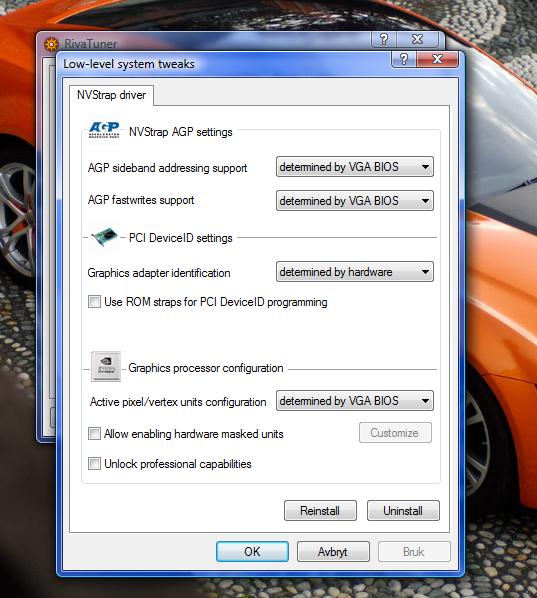Close the Low-level system tweaks dialog
Screen dimensions: 537x598
coord(437,59)
